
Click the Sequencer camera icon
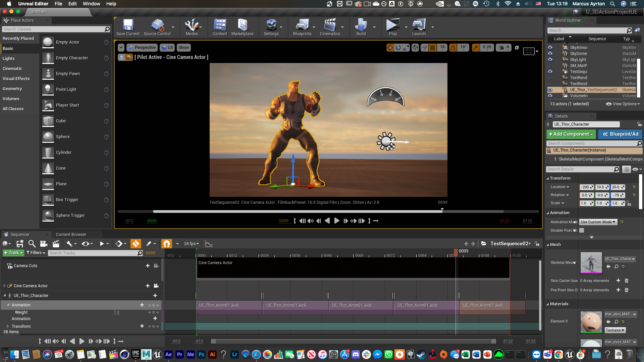coord(44,244)
